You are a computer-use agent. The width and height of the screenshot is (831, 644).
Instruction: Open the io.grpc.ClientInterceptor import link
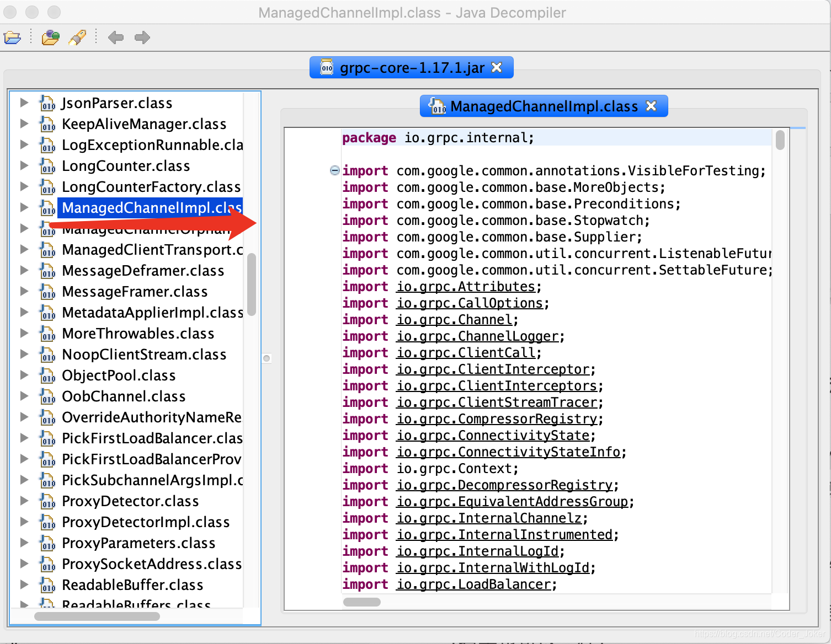(493, 369)
